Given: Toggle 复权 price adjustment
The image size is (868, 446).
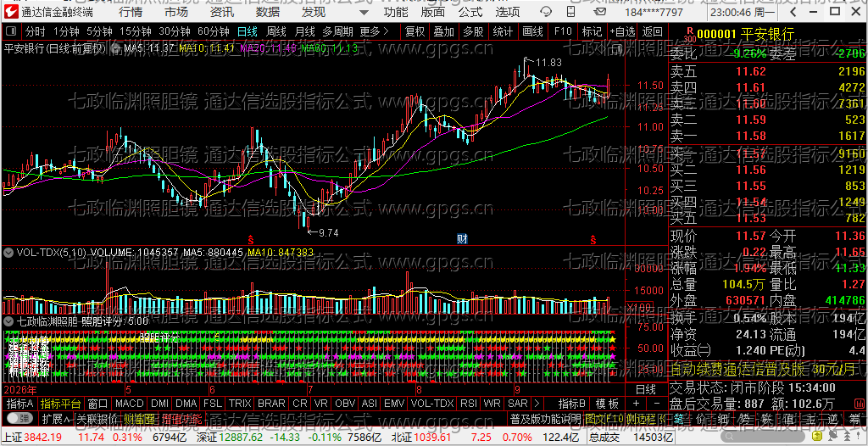Looking at the screenshot, I should pyautogui.click(x=415, y=31).
